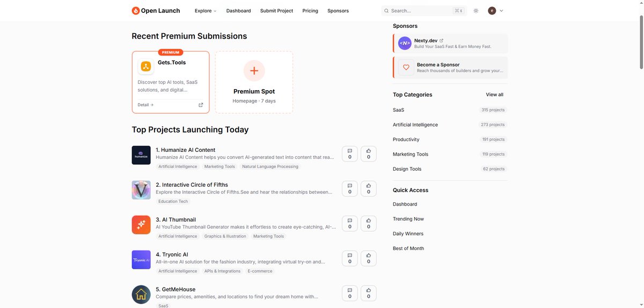Click Natural Language Processing tag
Image resolution: width=644 pixels, height=308 pixels.
270,166
